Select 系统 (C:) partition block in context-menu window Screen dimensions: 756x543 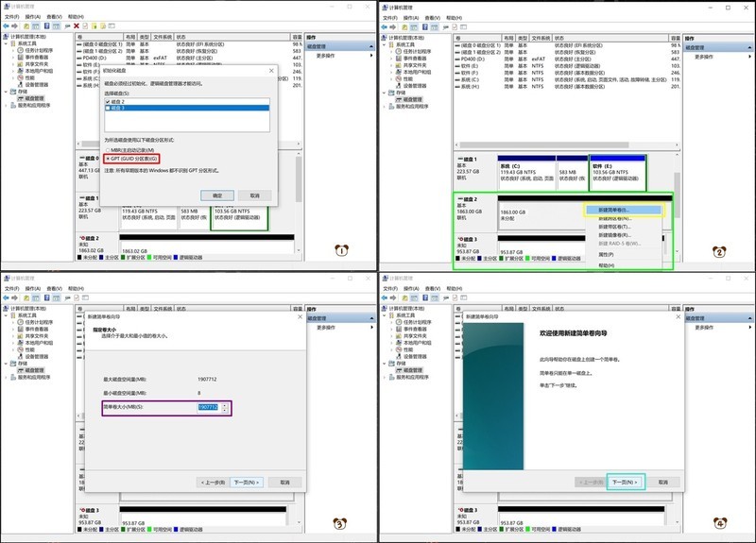[526, 173]
